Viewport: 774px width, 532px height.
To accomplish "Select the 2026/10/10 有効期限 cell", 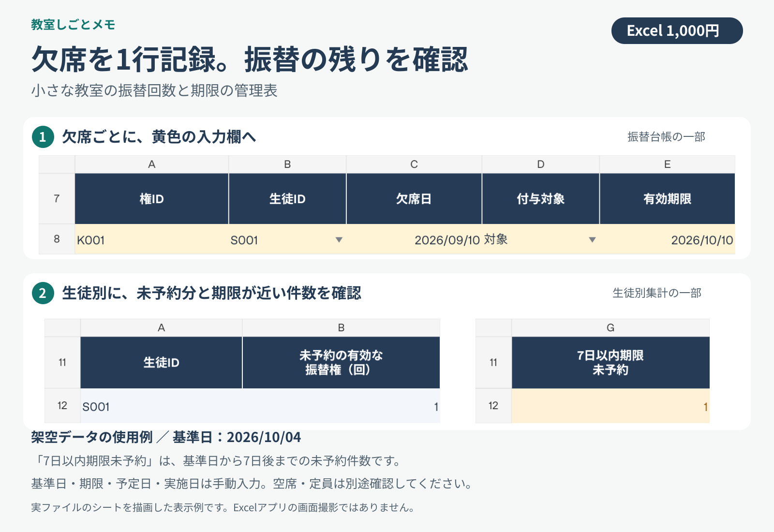I will 667,239.
